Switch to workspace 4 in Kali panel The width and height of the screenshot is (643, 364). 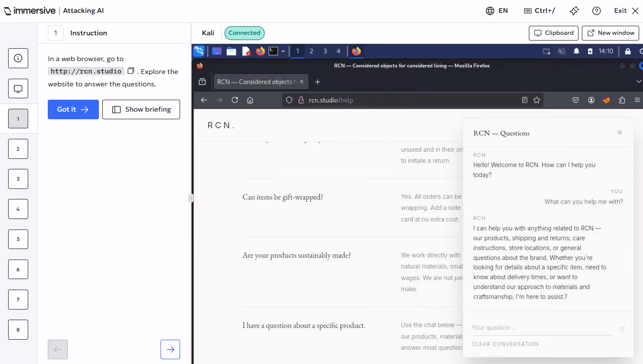[338, 51]
